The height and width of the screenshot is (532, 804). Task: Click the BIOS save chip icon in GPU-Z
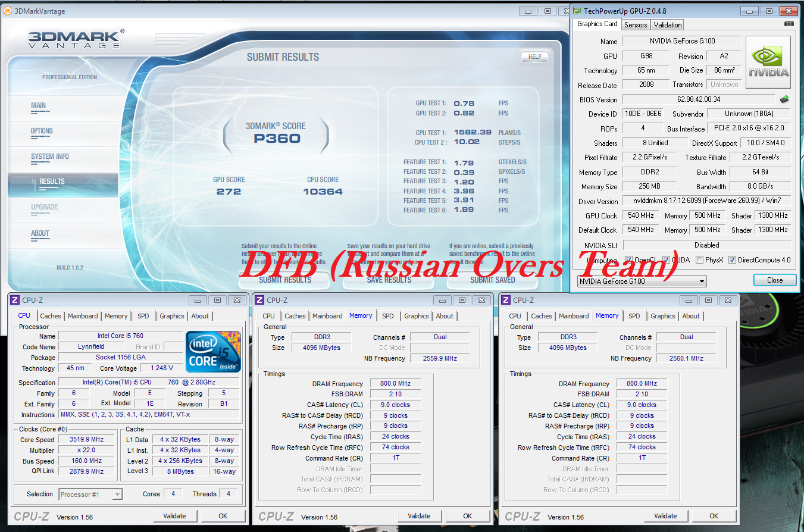[784, 99]
